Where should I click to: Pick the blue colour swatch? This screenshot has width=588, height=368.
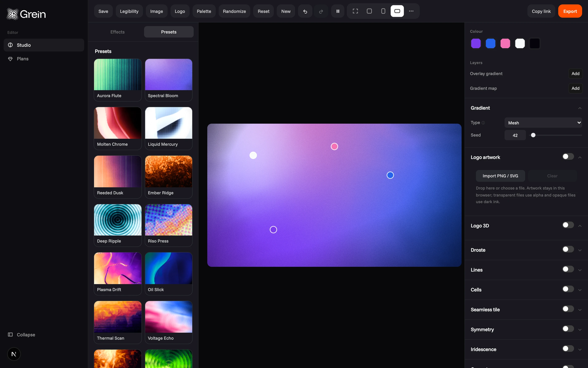coord(491,44)
